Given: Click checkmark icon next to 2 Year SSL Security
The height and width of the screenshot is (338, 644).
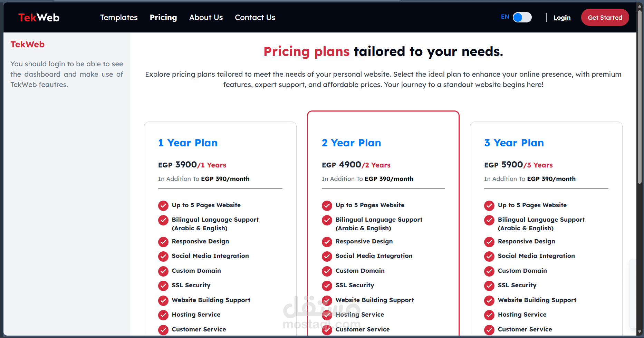Looking at the screenshot, I should [x=327, y=286].
